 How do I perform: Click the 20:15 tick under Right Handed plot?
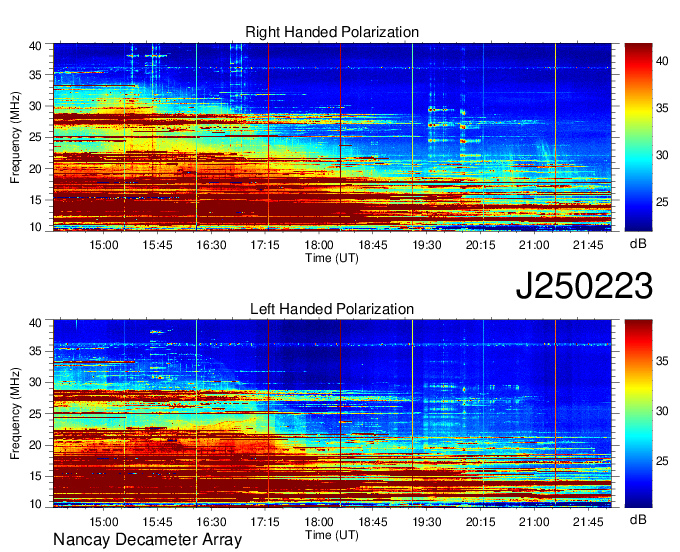[481, 245]
